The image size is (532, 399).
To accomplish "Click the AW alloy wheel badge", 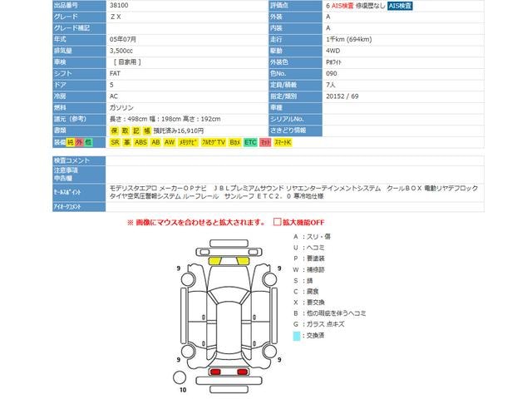I will [x=170, y=142].
